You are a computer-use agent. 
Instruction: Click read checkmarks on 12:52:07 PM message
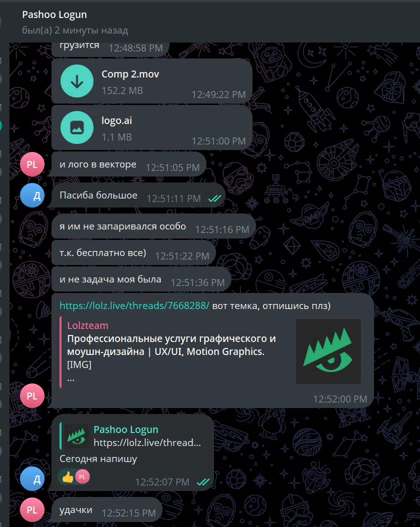click(203, 482)
